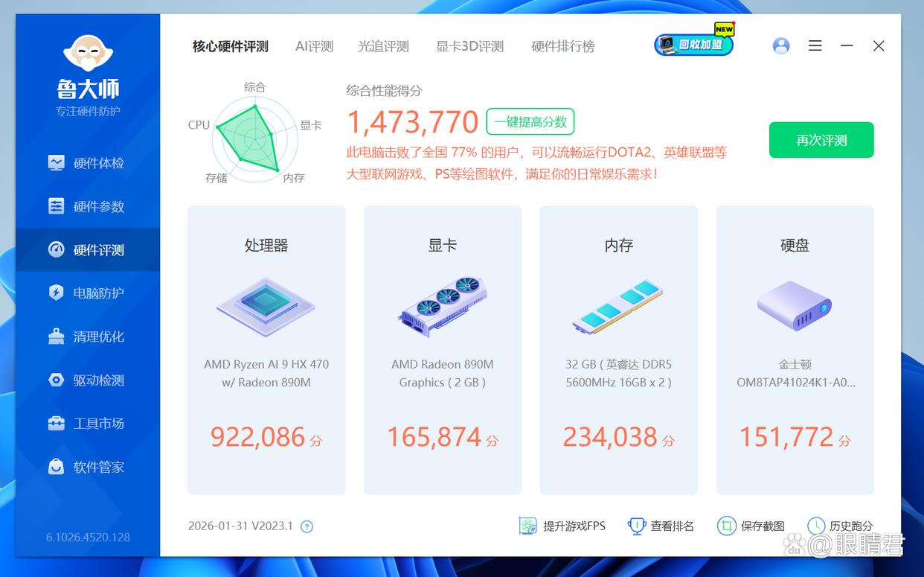Click the AMD Ryzen AI 9 HX 470 text
The width and height of the screenshot is (924, 577).
tap(266, 373)
